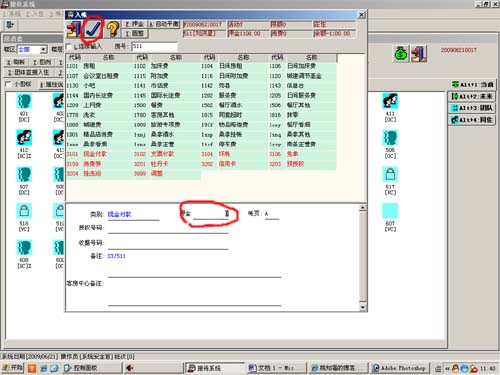Toggle the 连续输入 checkbox
The height and width of the screenshot is (375, 500).
(69, 46)
